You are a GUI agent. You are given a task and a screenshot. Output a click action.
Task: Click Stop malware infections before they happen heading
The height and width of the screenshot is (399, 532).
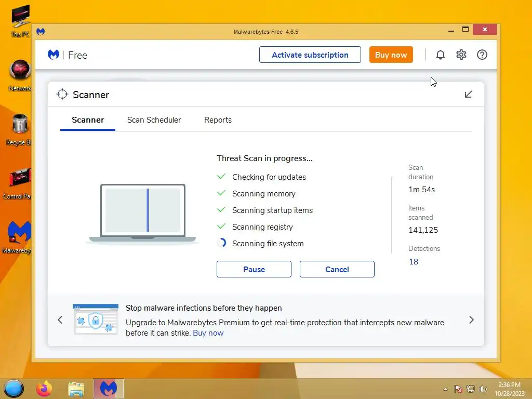204,308
